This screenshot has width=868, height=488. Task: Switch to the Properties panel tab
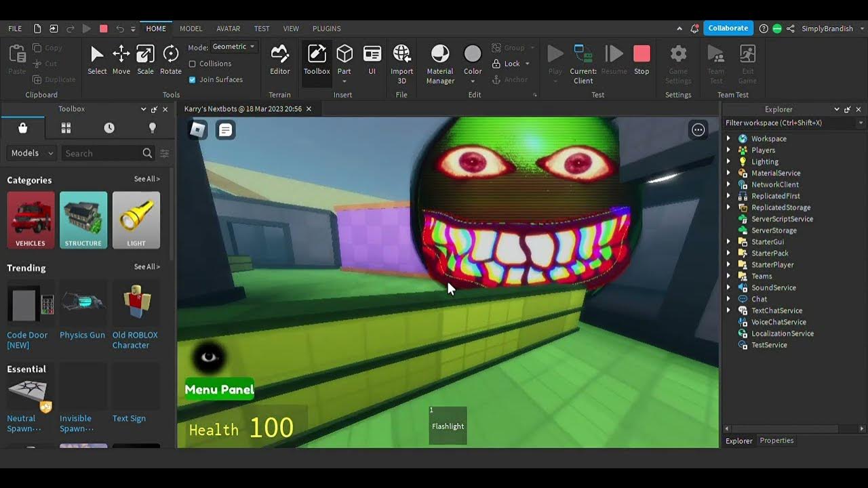[776, 441]
